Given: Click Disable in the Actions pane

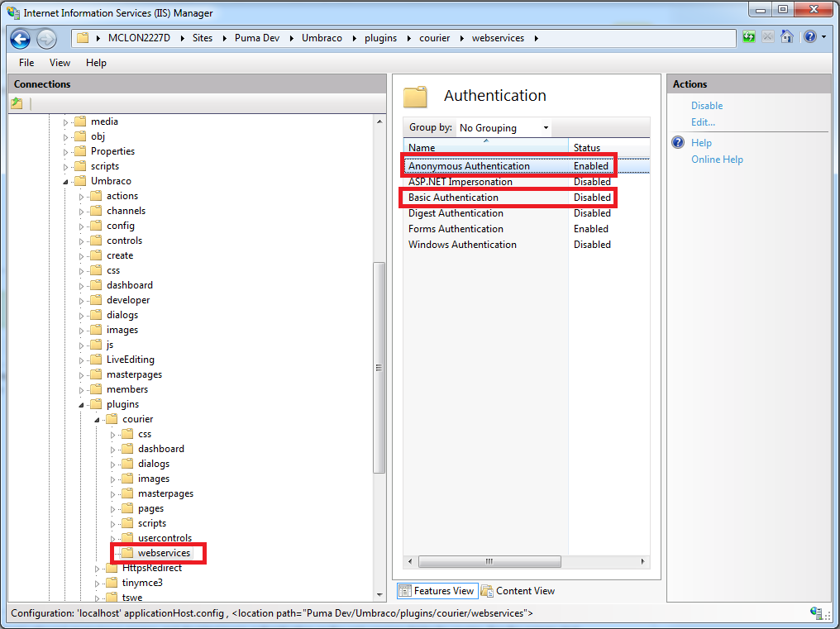Looking at the screenshot, I should tap(707, 106).
